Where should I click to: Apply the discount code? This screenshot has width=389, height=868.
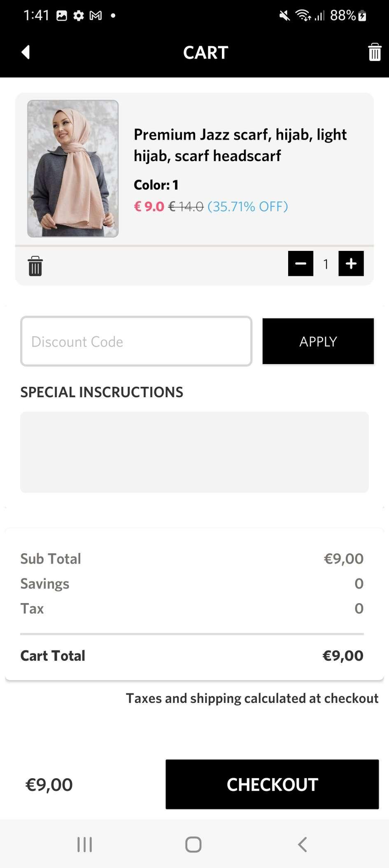318,341
